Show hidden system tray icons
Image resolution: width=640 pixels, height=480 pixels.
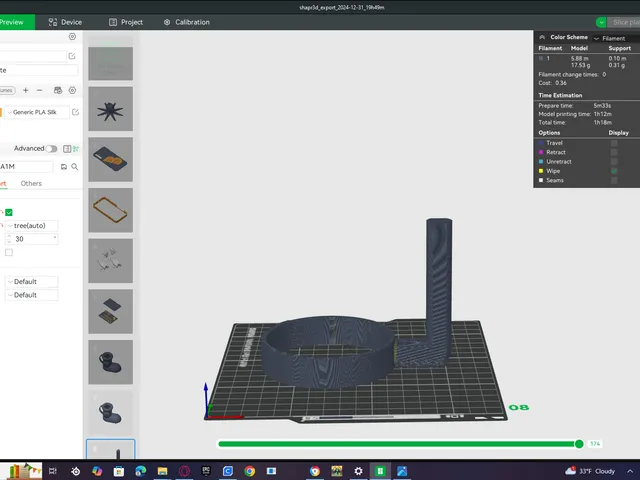click(630, 471)
